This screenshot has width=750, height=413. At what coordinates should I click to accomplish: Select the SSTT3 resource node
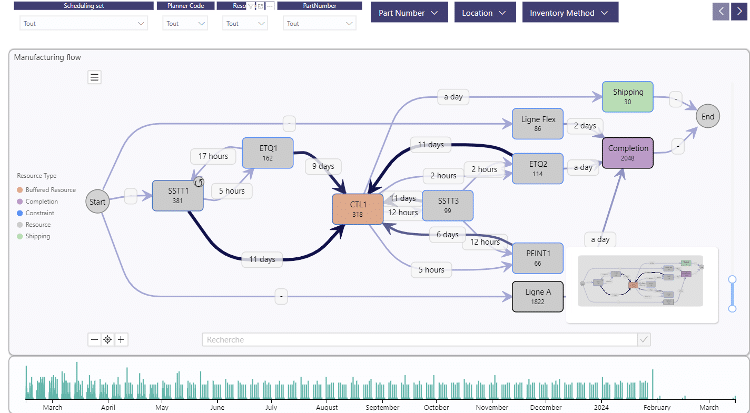click(x=448, y=205)
